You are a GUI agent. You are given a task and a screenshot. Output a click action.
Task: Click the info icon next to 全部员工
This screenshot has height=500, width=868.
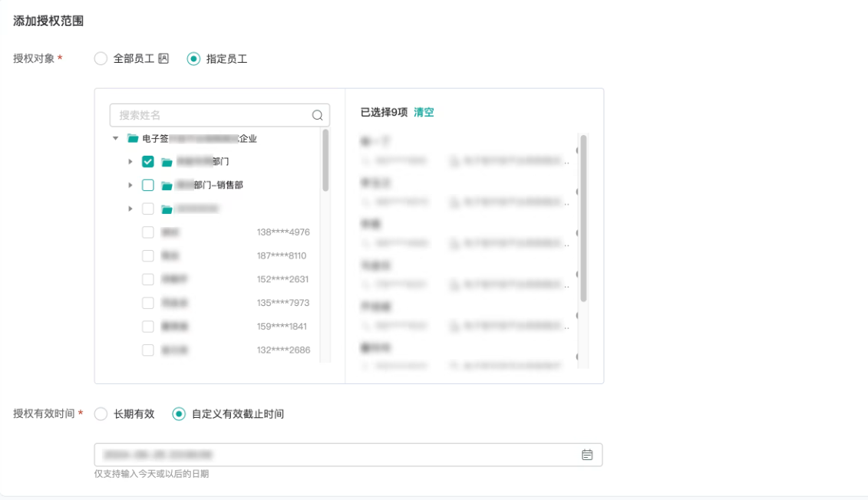(x=163, y=58)
